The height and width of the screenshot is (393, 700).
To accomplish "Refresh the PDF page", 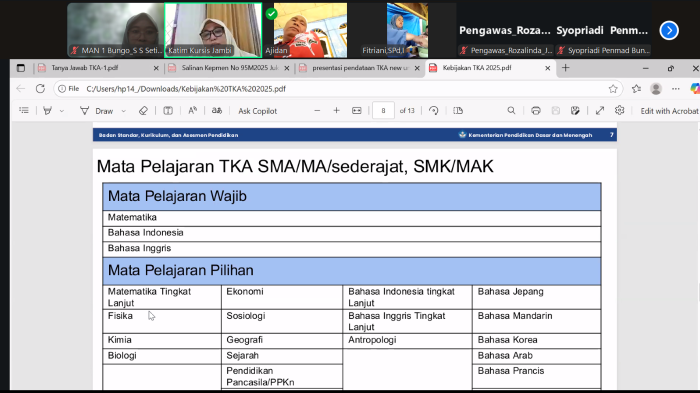I will coord(40,89).
